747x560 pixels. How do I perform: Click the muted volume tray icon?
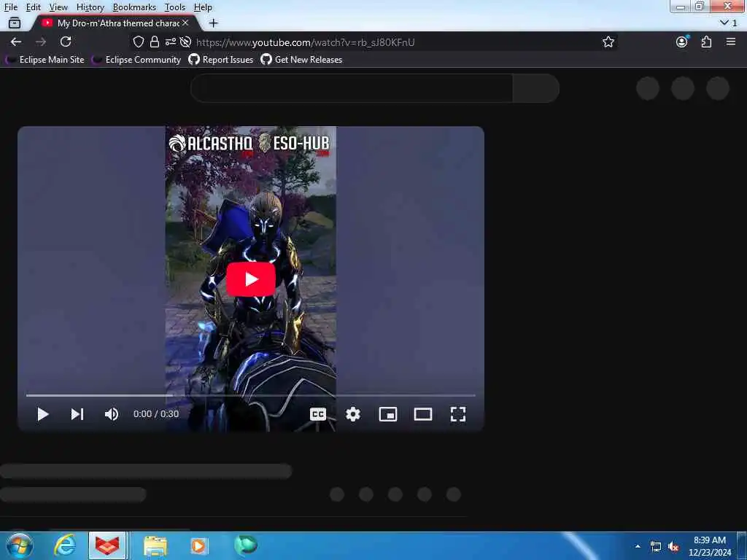point(673,547)
